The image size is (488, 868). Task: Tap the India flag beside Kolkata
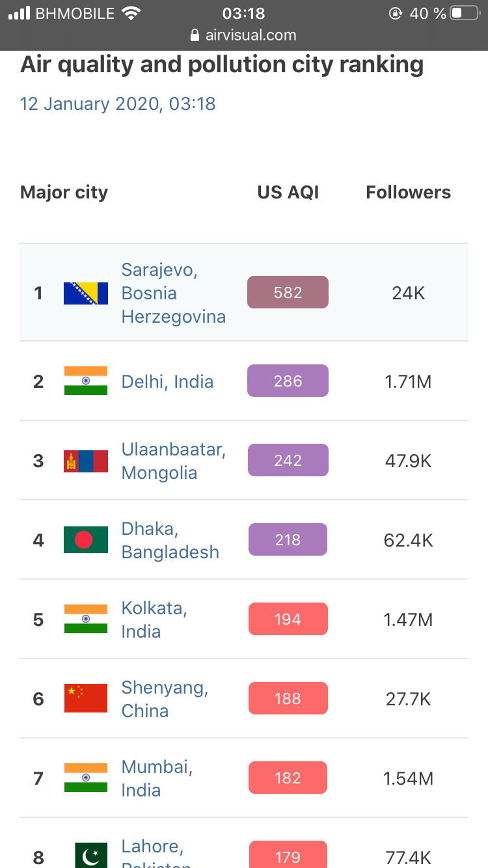click(x=86, y=619)
